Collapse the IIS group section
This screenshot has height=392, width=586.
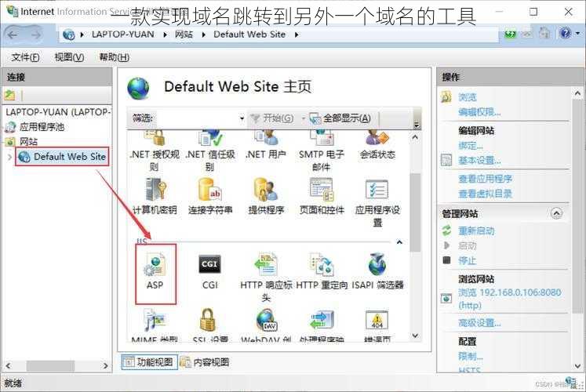(399, 242)
